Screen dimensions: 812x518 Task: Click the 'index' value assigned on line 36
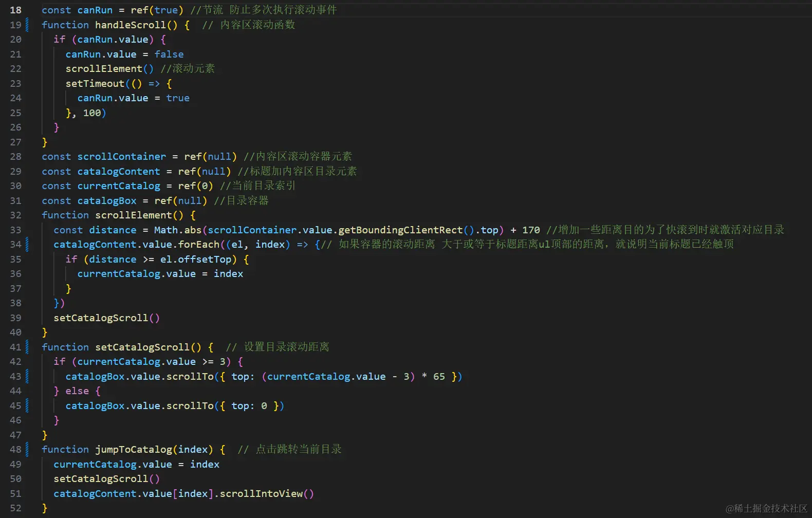coord(229,274)
